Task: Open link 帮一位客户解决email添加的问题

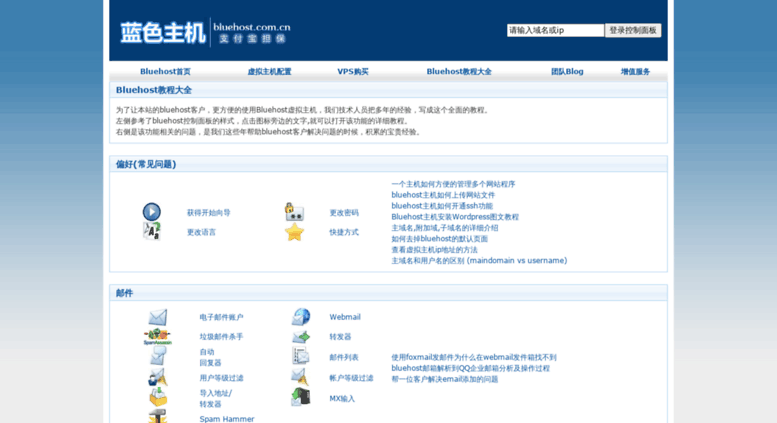Action: click(x=444, y=379)
